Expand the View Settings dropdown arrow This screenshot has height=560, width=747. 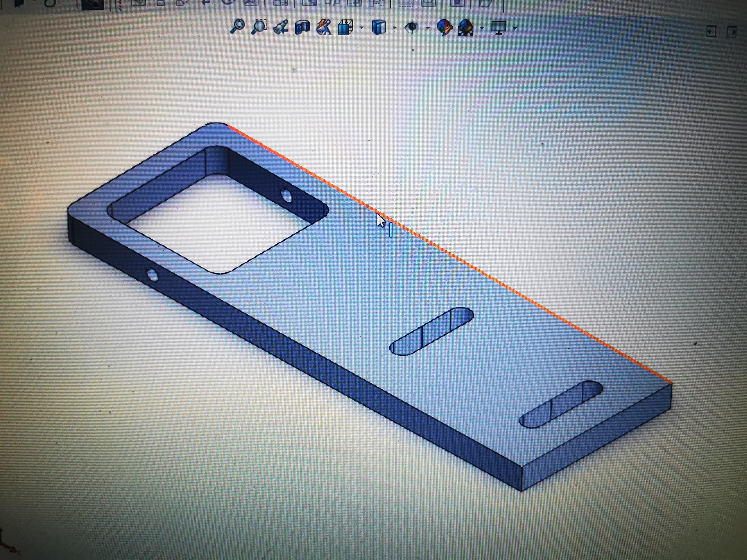(515, 28)
